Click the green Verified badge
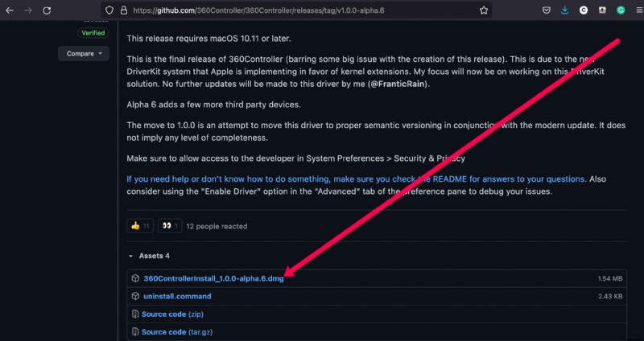The image size is (644, 341). click(x=93, y=33)
